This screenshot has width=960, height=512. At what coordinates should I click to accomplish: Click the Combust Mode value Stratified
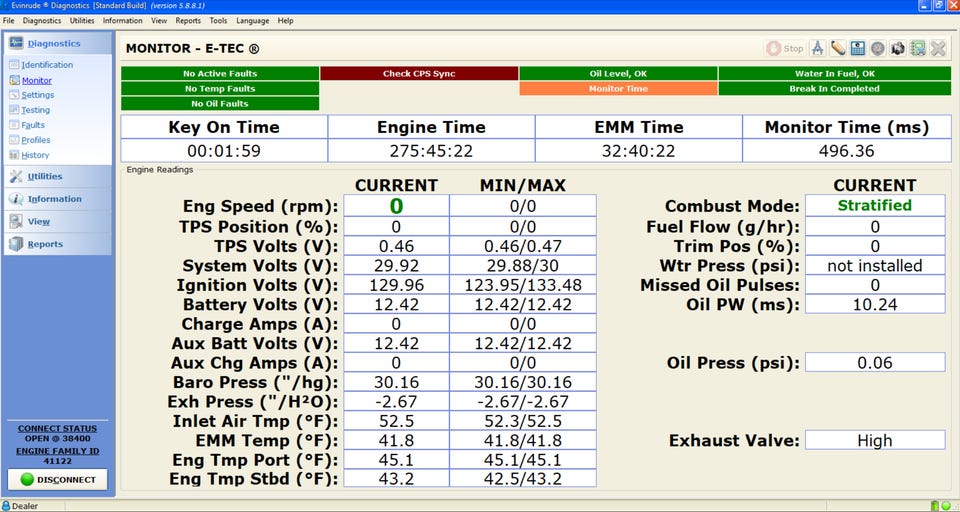[x=875, y=206]
